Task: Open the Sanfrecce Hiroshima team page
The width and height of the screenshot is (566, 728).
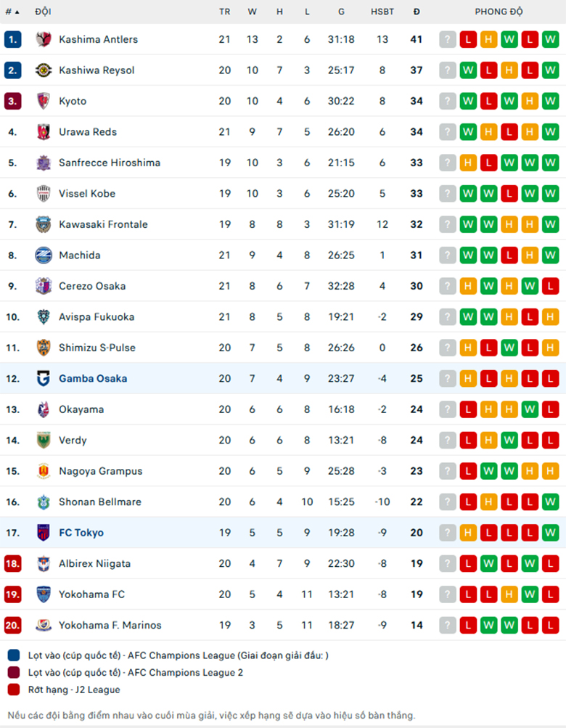Action: 110,163
